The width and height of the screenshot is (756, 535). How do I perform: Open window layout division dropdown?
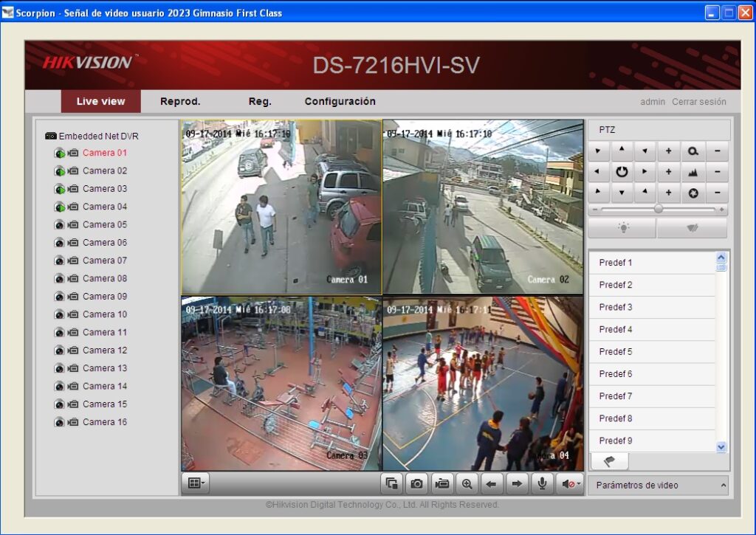tap(196, 483)
